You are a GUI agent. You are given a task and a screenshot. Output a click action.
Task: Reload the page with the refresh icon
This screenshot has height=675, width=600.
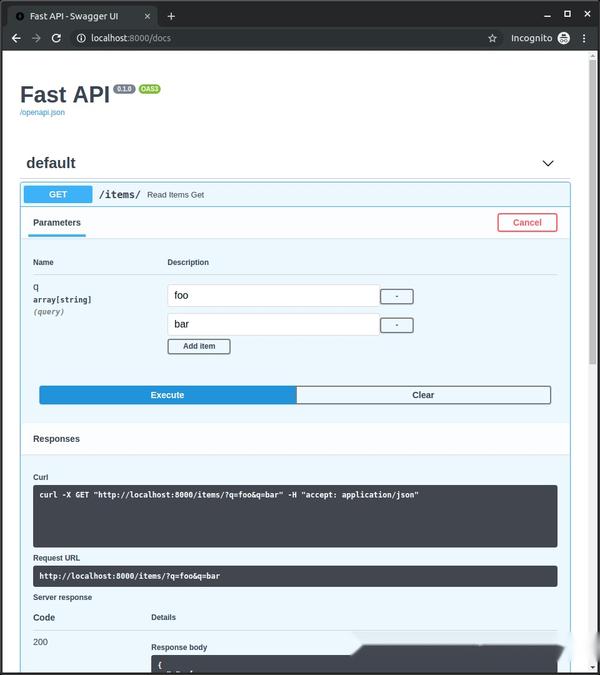[x=56, y=38]
